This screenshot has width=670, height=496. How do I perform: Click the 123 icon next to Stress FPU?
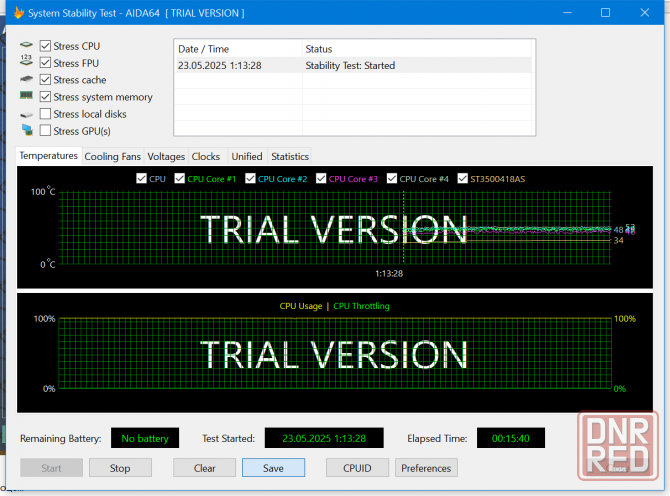27,63
